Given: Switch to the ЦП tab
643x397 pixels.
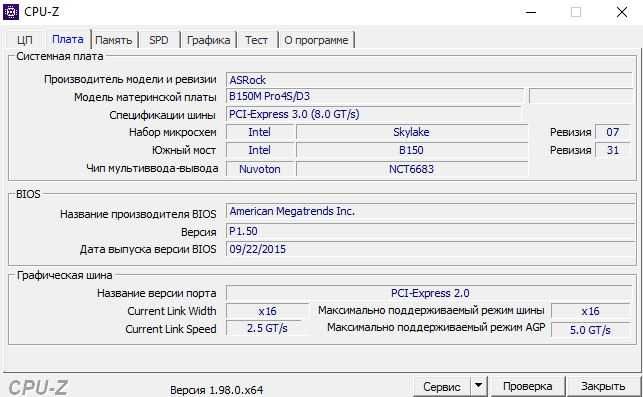Looking at the screenshot, I should (x=25, y=40).
